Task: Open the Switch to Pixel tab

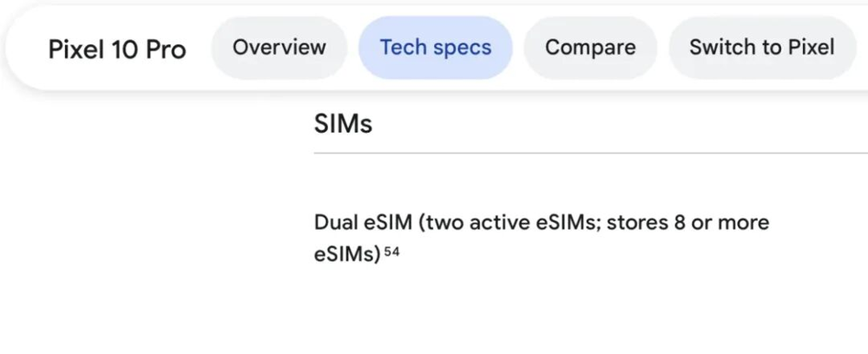Action: (761, 47)
